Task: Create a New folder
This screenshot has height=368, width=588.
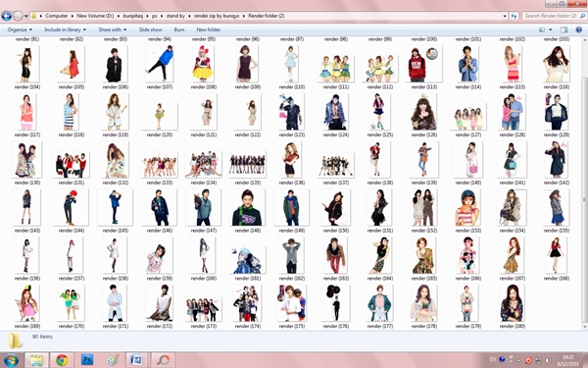Action: point(208,29)
